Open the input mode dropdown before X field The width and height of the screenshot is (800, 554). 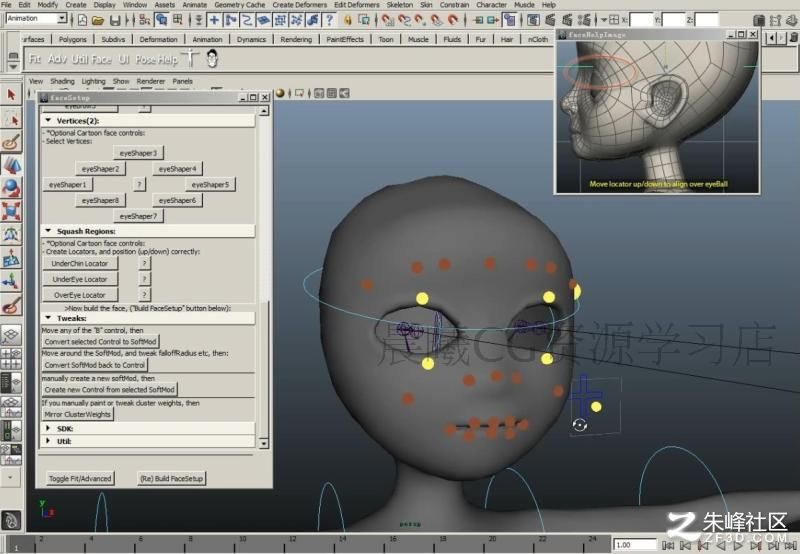pos(604,20)
